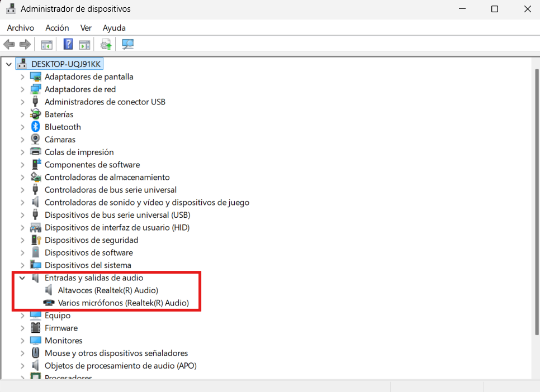
Task: Click the Baterías category icon
Action: (x=35, y=114)
